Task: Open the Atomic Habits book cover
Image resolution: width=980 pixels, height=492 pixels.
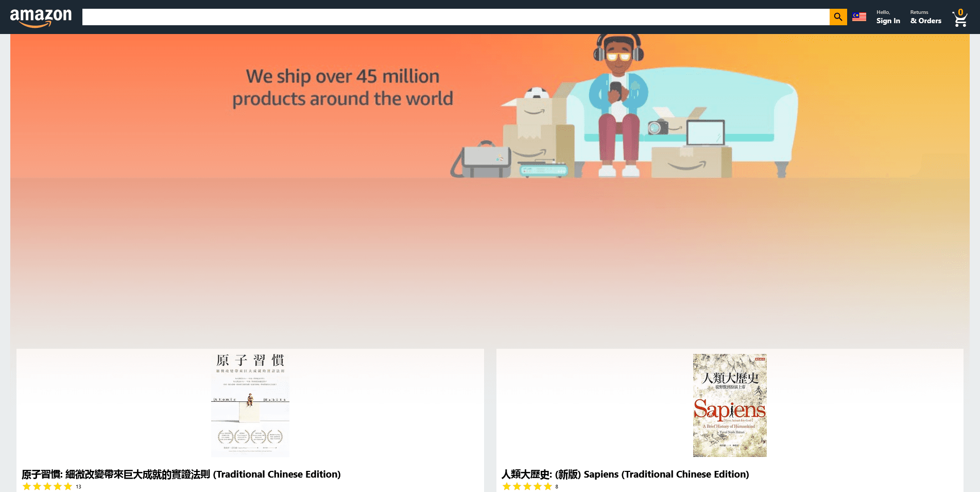Action: pyautogui.click(x=250, y=405)
